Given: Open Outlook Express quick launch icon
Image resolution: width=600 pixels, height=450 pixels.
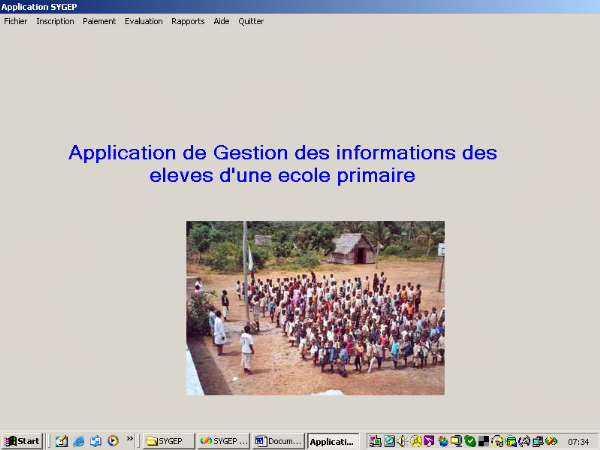Looking at the screenshot, I should [x=96, y=441].
